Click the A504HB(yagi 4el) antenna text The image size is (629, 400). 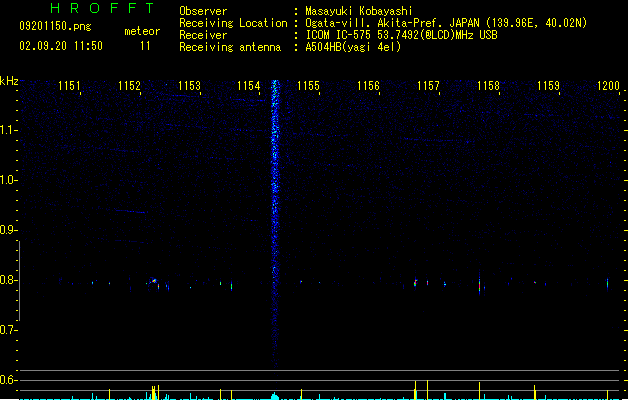pyautogui.click(x=353, y=47)
